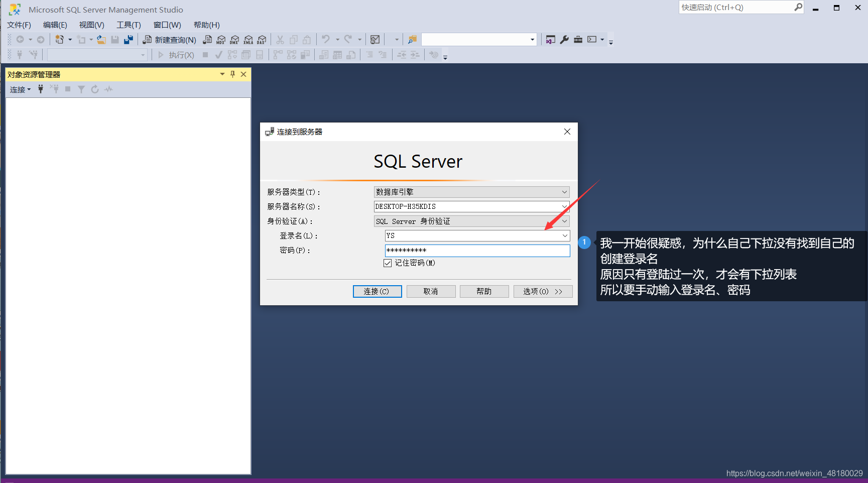Screen dimensions: 868x483
Task: Expand the New Project dropdown arrow
Action: pyautogui.click(x=70, y=40)
